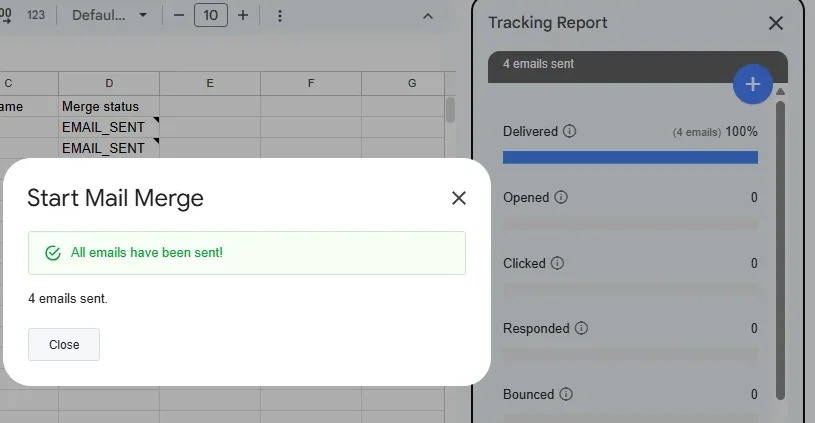Show info for Bounced metric

pos(566,394)
